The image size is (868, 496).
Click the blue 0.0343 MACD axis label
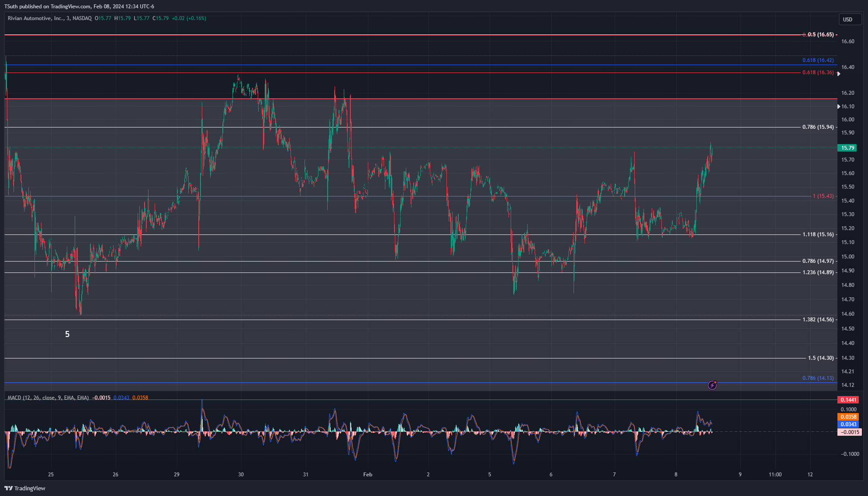848,424
